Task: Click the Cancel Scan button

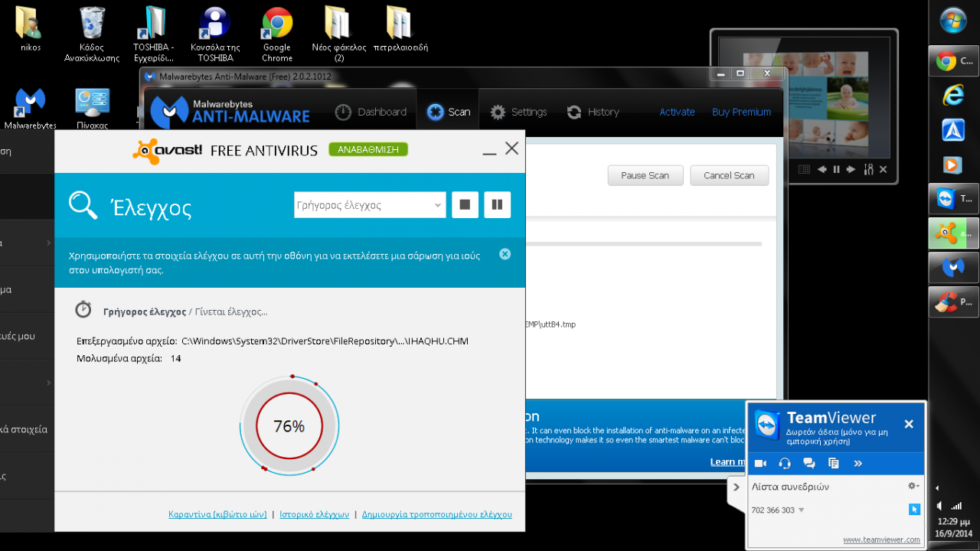Action: pos(729,175)
